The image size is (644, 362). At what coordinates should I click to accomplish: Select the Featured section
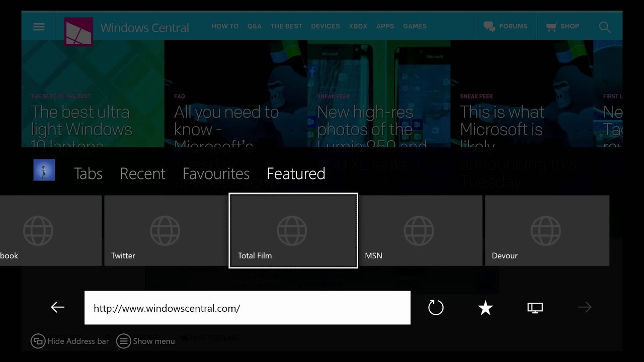pos(296,173)
